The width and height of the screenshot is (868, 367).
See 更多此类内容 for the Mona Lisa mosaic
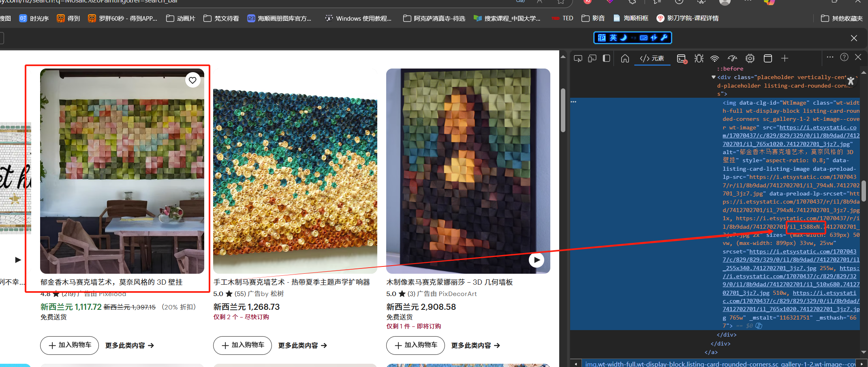click(x=476, y=346)
